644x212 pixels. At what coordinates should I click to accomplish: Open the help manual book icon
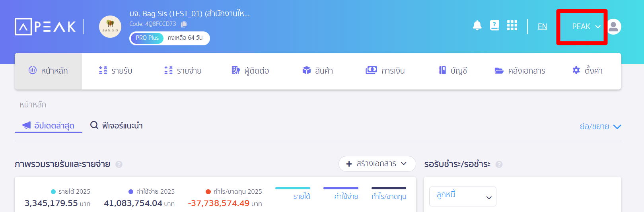tap(494, 25)
